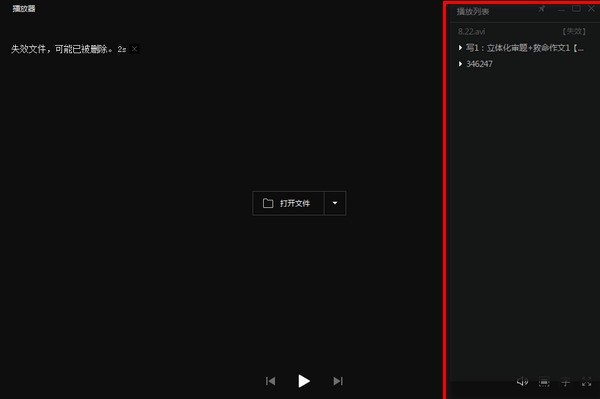Toggle fullscreen mode icon
The image size is (600, 399).
(x=587, y=382)
